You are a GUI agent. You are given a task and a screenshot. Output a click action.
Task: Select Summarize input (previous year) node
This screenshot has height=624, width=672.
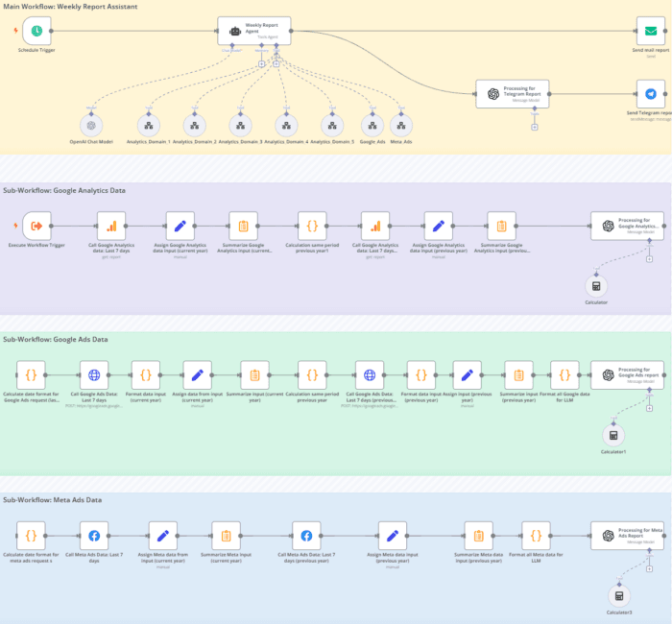point(519,375)
